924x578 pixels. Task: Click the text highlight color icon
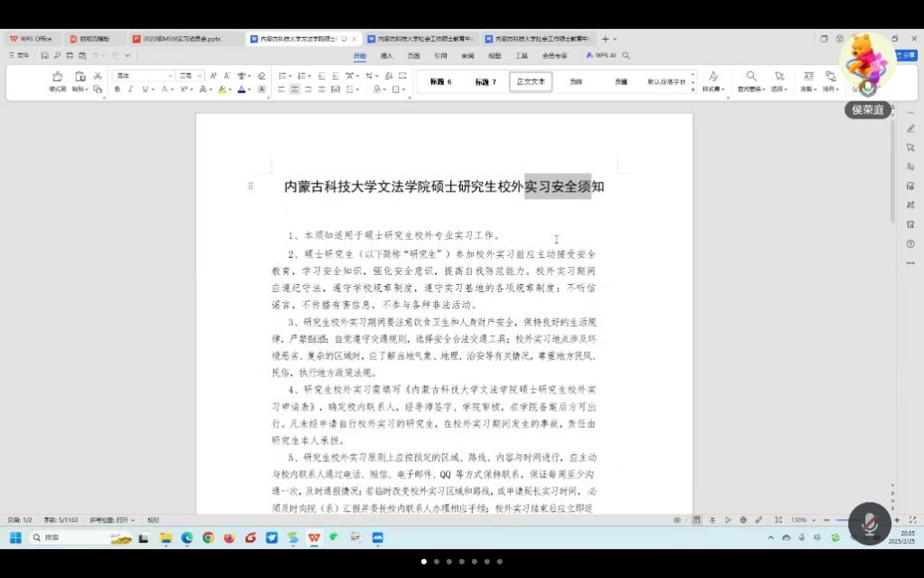click(222, 90)
